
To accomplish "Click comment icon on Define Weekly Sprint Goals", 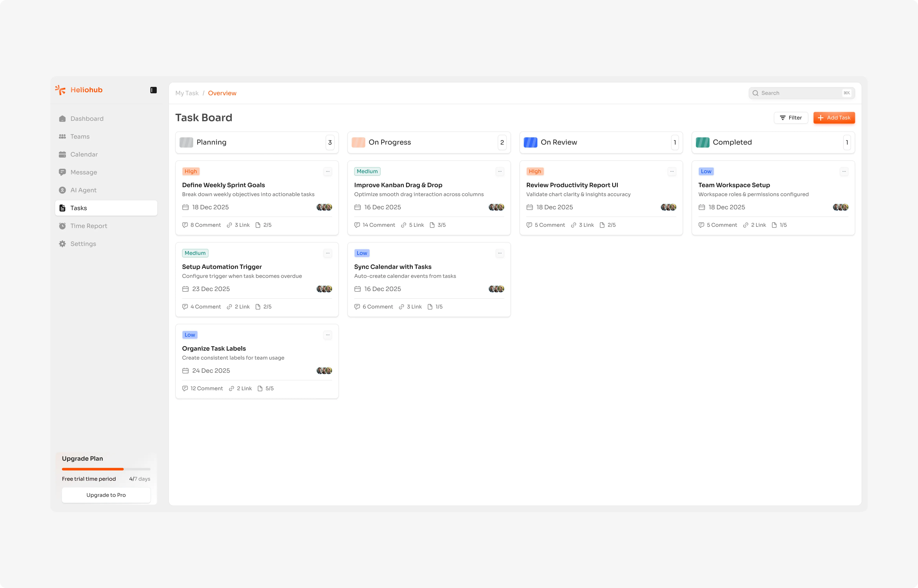I will tap(185, 225).
